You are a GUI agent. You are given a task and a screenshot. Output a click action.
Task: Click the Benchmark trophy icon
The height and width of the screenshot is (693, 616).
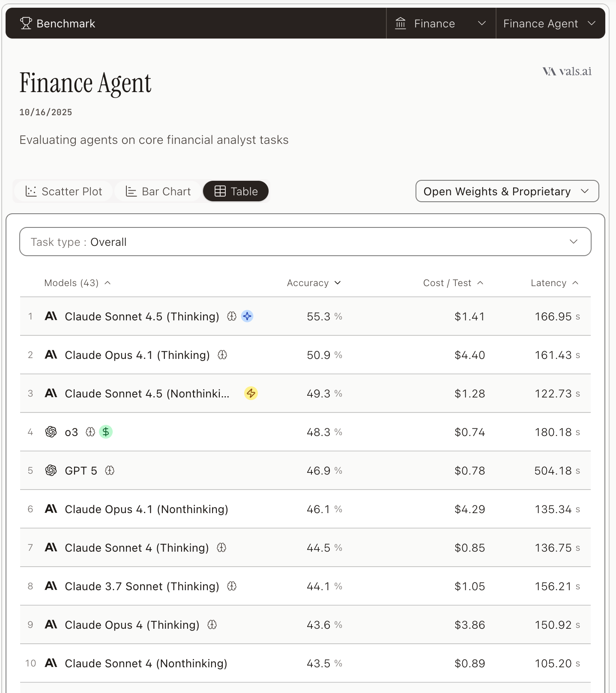click(x=26, y=23)
